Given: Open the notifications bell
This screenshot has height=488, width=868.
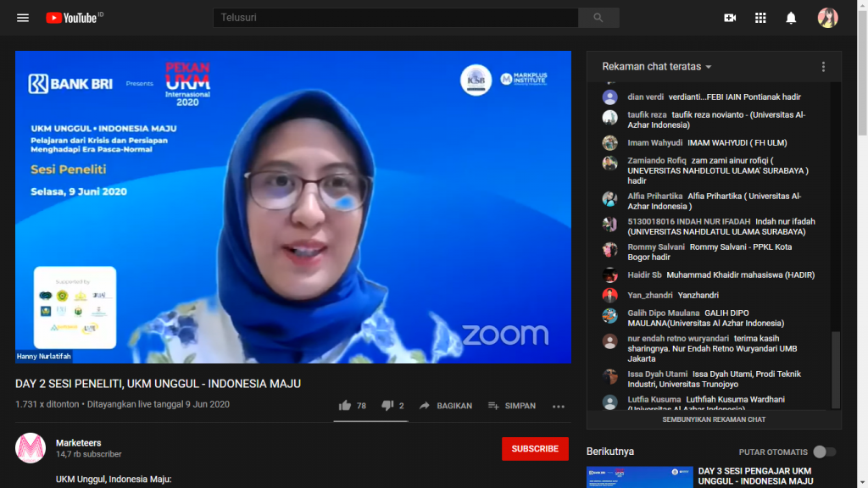Looking at the screenshot, I should (x=791, y=18).
